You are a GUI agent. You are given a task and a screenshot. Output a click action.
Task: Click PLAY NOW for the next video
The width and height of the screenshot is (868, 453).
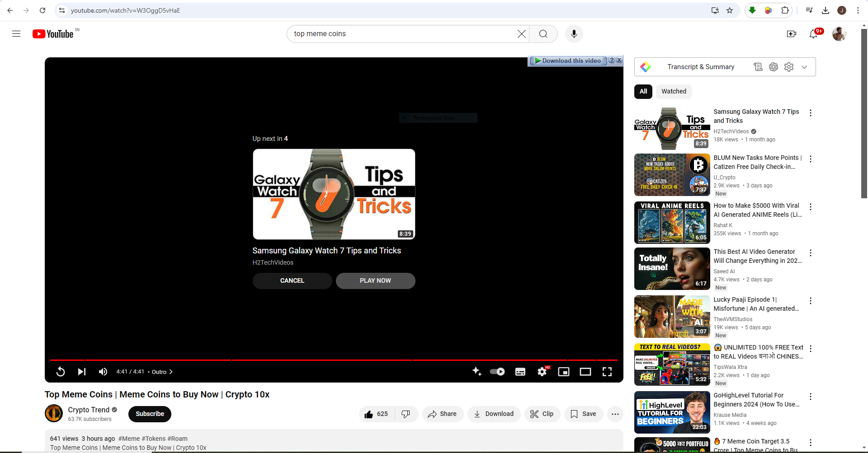375,281
